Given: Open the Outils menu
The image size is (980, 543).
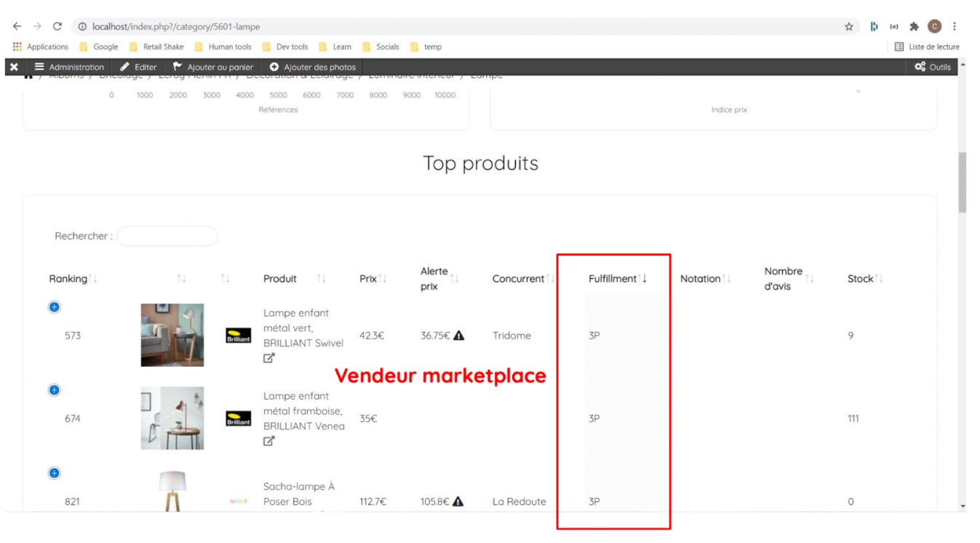Looking at the screenshot, I should pyautogui.click(x=933, y=67).
